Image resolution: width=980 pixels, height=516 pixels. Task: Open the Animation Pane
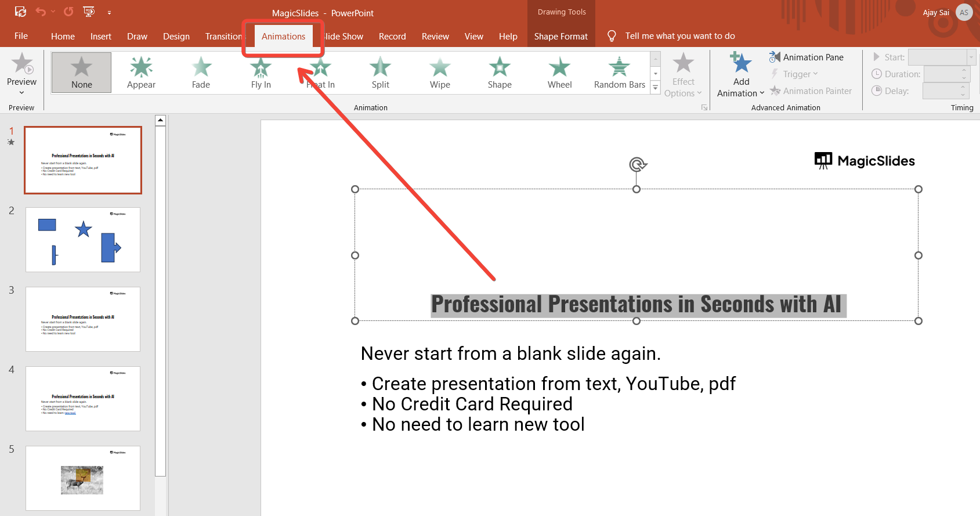[x=807, y=57]
